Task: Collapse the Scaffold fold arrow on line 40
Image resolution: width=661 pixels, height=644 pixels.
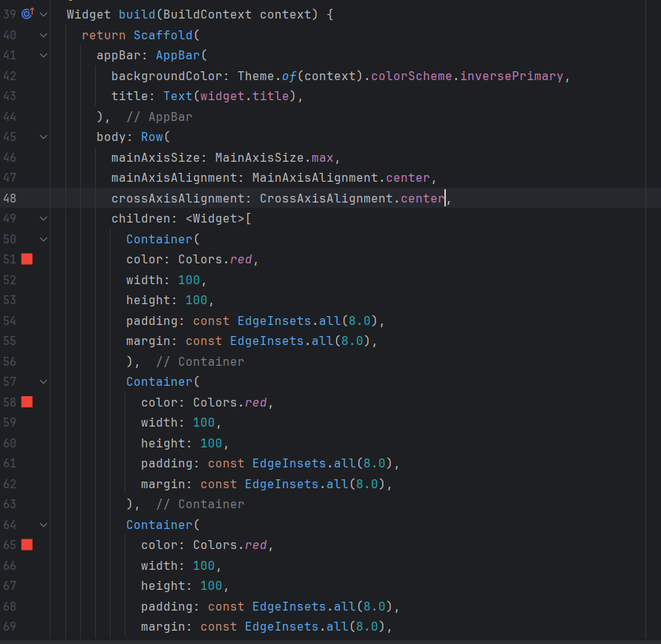Action: tap(44, 36)
